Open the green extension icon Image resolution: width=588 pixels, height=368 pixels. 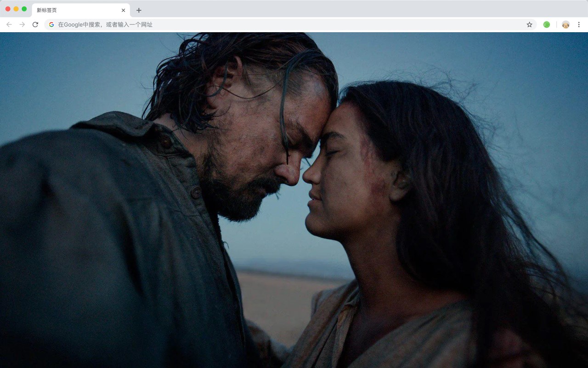547,24
